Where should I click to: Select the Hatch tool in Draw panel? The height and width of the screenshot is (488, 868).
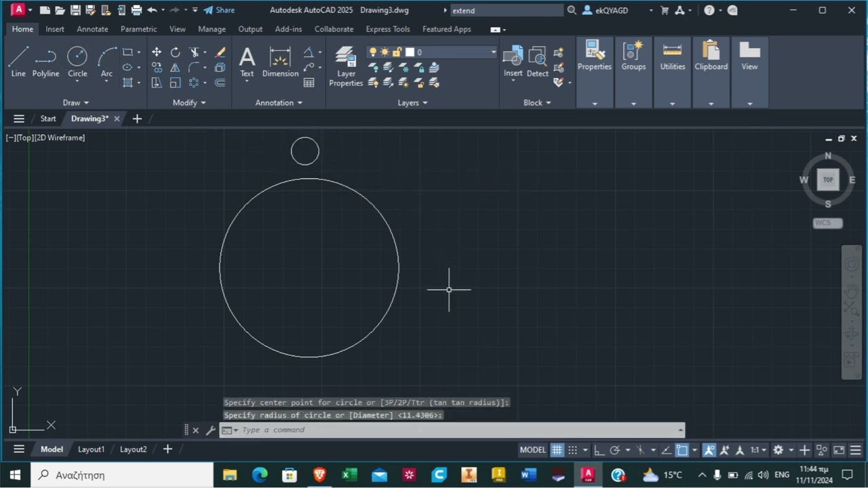127,83
